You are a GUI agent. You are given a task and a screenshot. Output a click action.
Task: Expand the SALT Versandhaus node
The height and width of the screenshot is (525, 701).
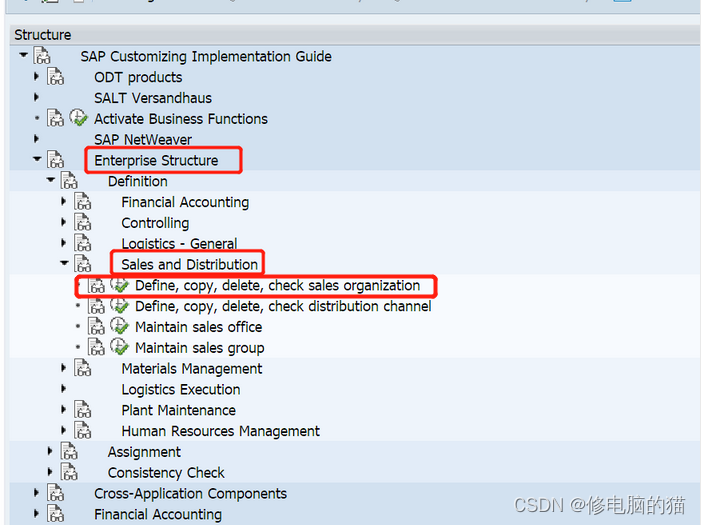pyautogui.click(x=37, y=97)
